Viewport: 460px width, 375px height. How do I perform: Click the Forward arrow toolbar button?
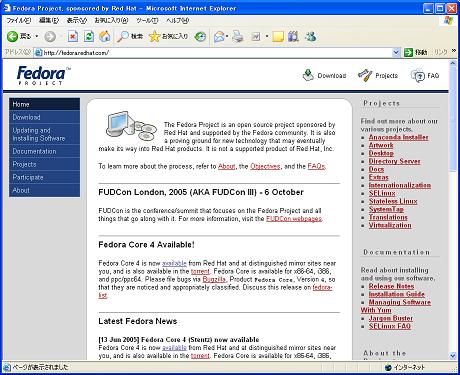point(50,36)
